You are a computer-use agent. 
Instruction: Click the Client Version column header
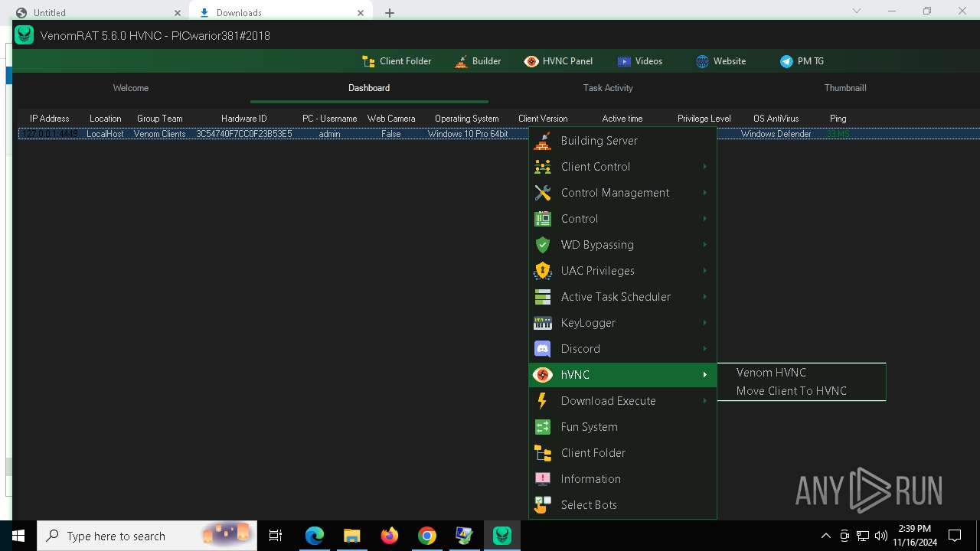pyautogui.click(x=543, y=119)
